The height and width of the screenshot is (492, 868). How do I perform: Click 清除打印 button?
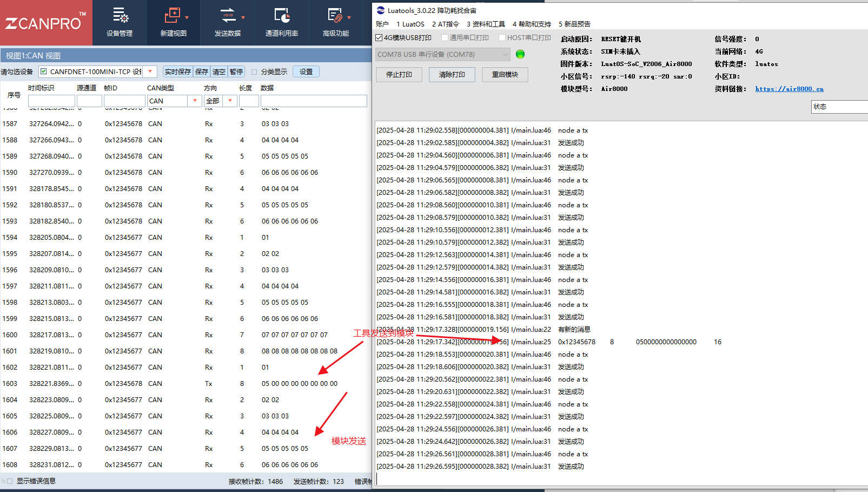[x=452, y=75]
